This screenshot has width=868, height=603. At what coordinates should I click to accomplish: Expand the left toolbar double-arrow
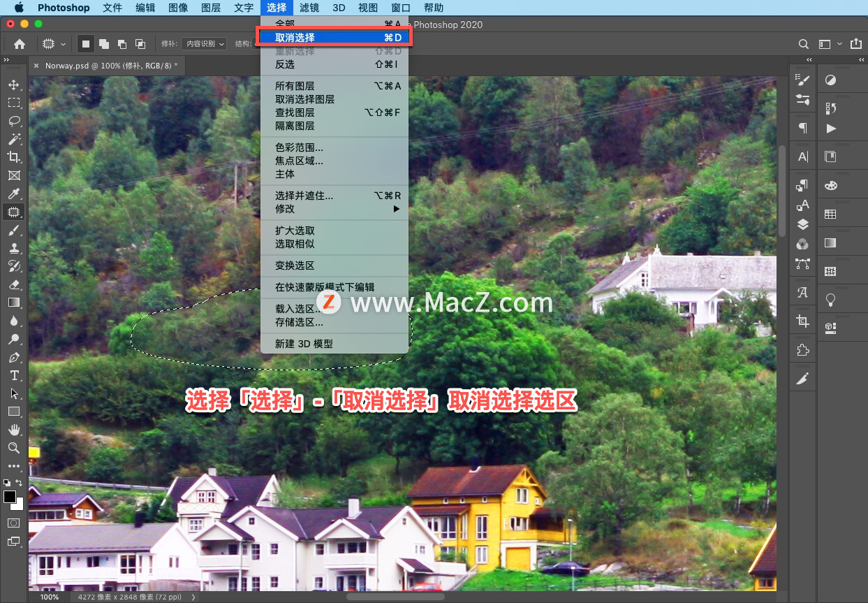tap(6, 61)
